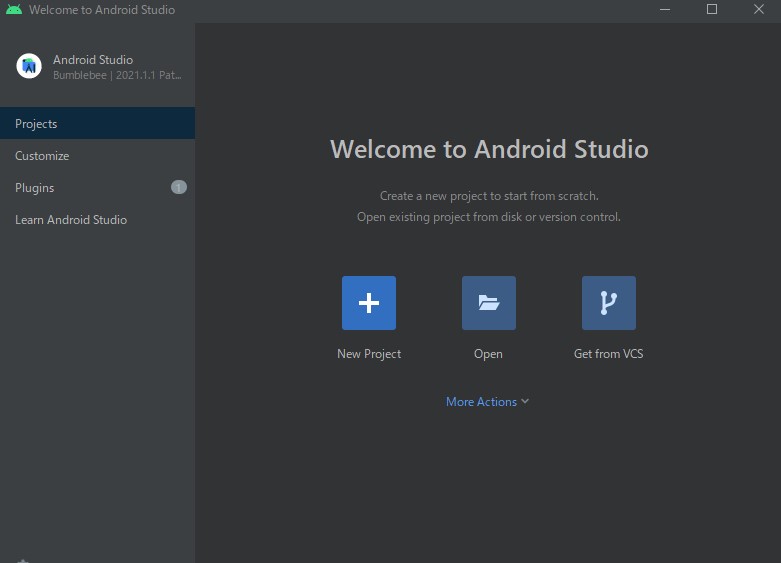Click the Android Studio logo in sidebar
781x563 pixels.
pos(29,66)
